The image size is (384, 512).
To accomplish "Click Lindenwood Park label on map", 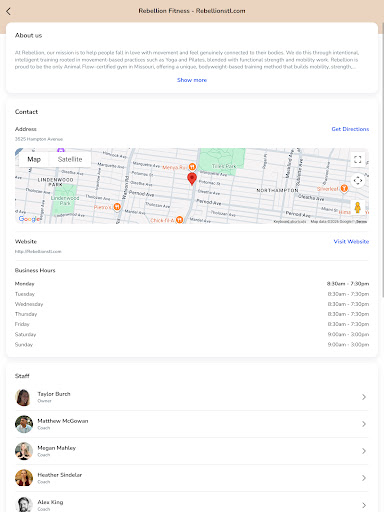I will (x=65, y=200).
